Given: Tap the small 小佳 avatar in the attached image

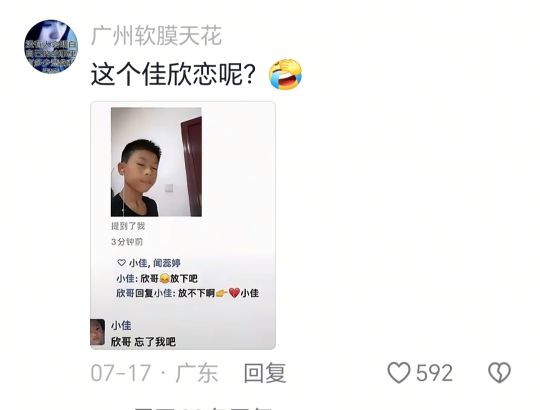Looking at the screenshot, I should [x=97, y=332].
